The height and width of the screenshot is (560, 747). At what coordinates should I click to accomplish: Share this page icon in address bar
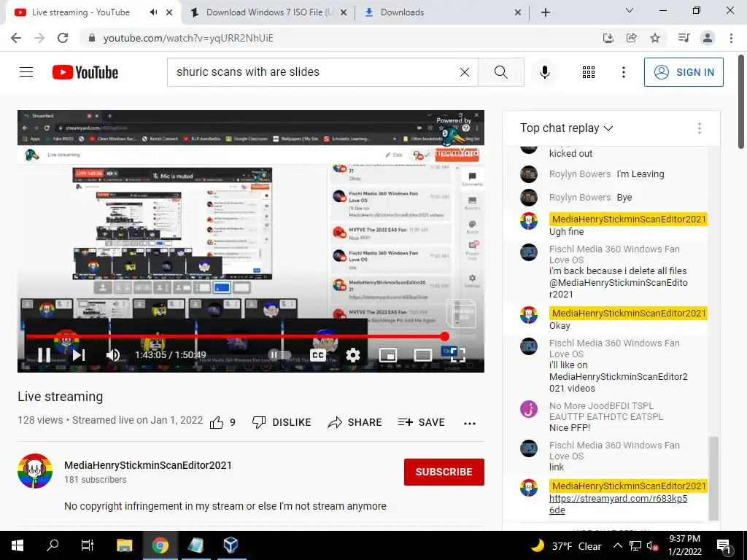632,38
